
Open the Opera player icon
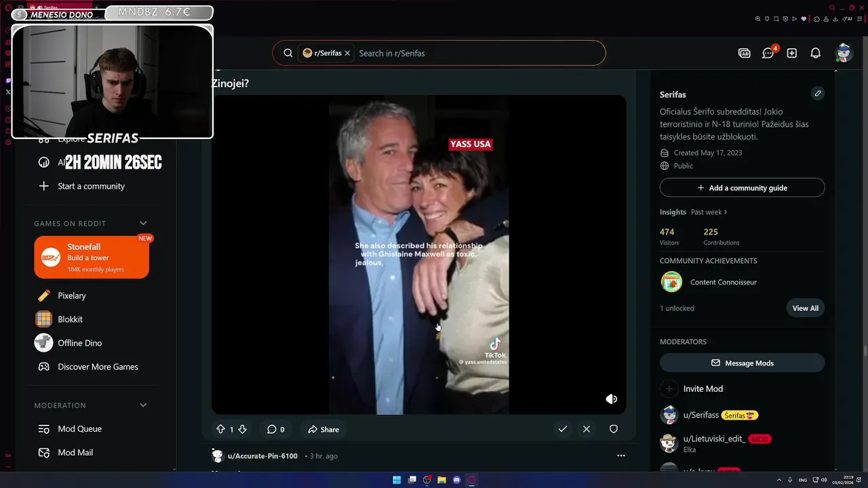[x=795, y=19]
